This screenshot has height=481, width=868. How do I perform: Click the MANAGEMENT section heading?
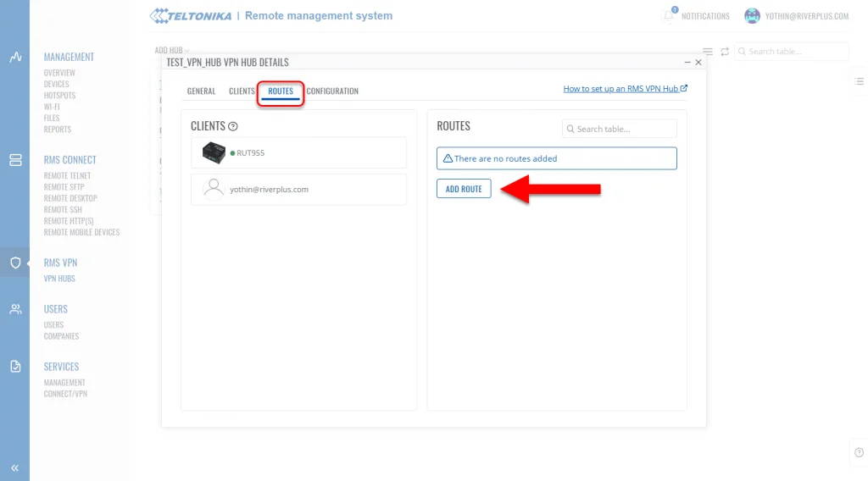coord(69,57)
